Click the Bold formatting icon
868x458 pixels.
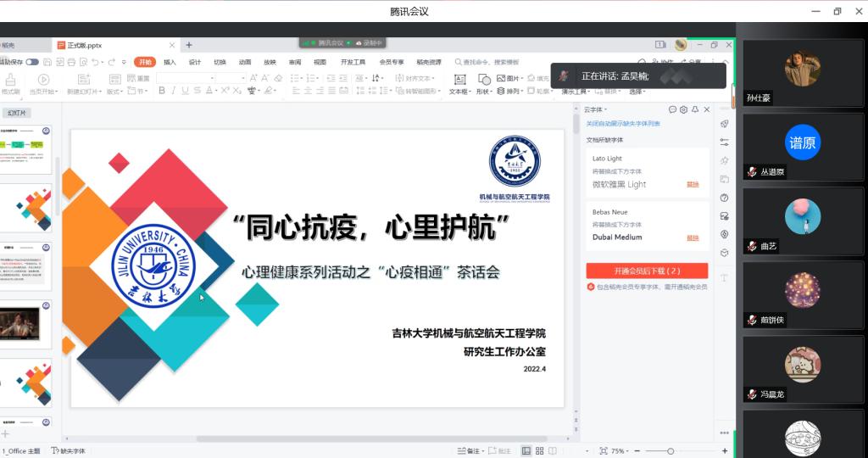162,91
